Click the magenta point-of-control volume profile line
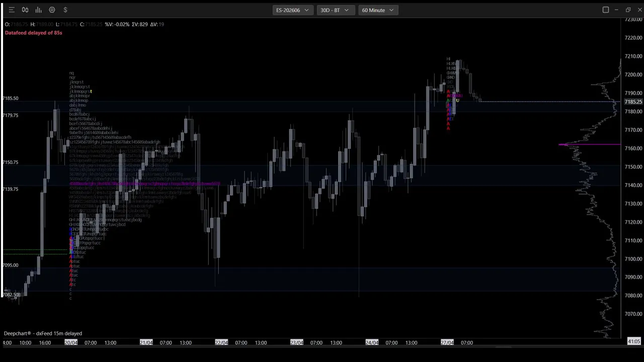Image resolution: width=644 pixels, height=362 pixels. (589, 145)
